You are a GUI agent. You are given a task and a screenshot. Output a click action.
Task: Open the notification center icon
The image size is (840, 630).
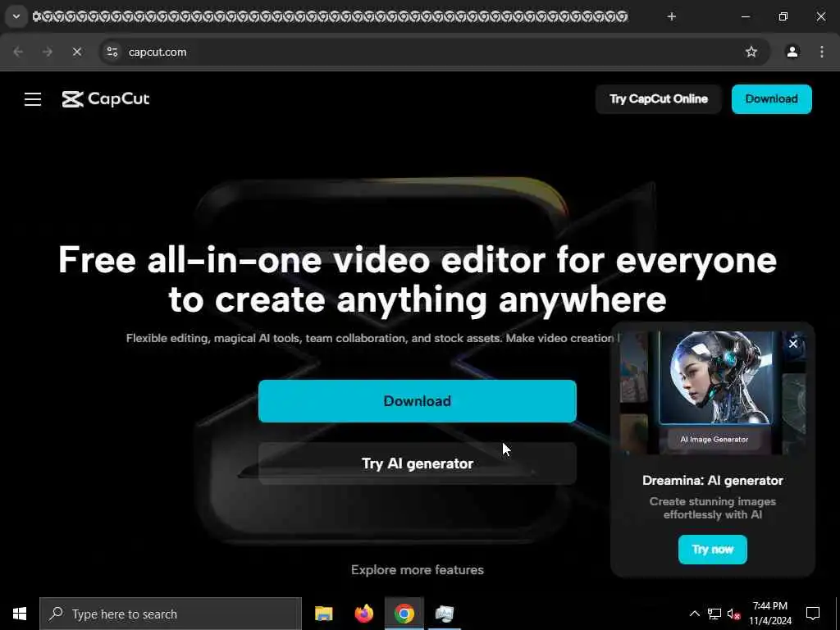pyautogui.click(x=813, y=614)
